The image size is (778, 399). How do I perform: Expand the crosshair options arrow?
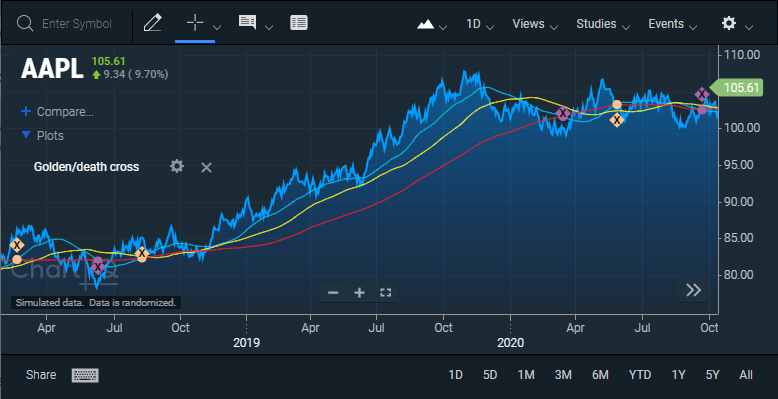click(x=217, y=27)
